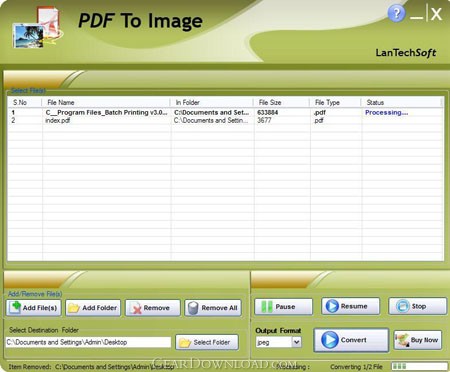Click the PDF To Image app logo

point(38,28)
